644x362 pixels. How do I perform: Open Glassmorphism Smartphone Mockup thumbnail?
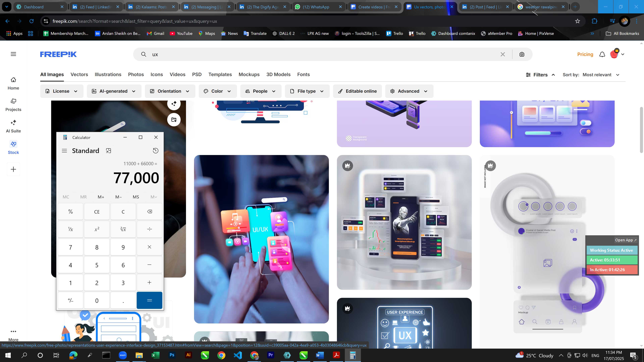tap(404, 222)
